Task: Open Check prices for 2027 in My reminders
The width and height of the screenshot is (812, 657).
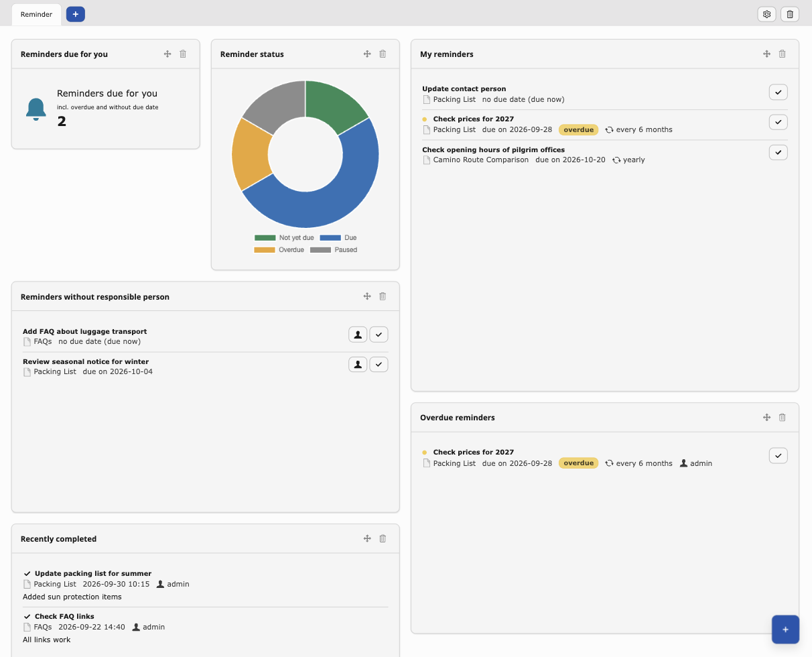Action: point(474,119)
